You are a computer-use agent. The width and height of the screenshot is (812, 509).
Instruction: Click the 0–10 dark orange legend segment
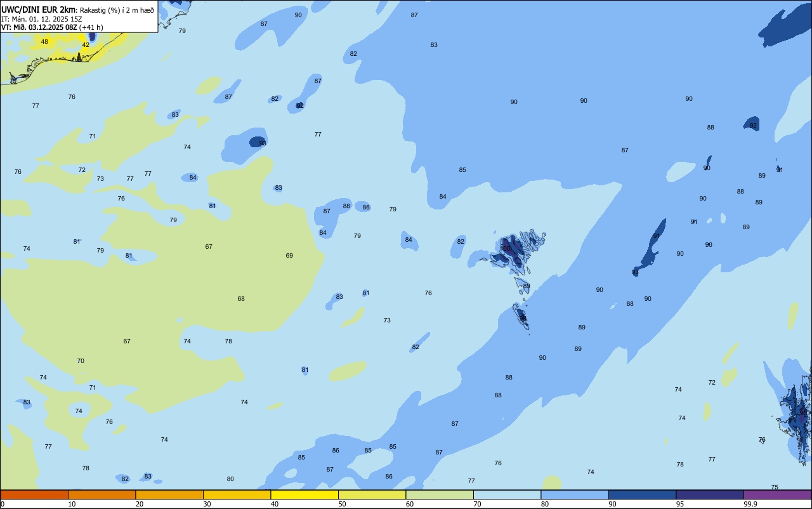34,494
